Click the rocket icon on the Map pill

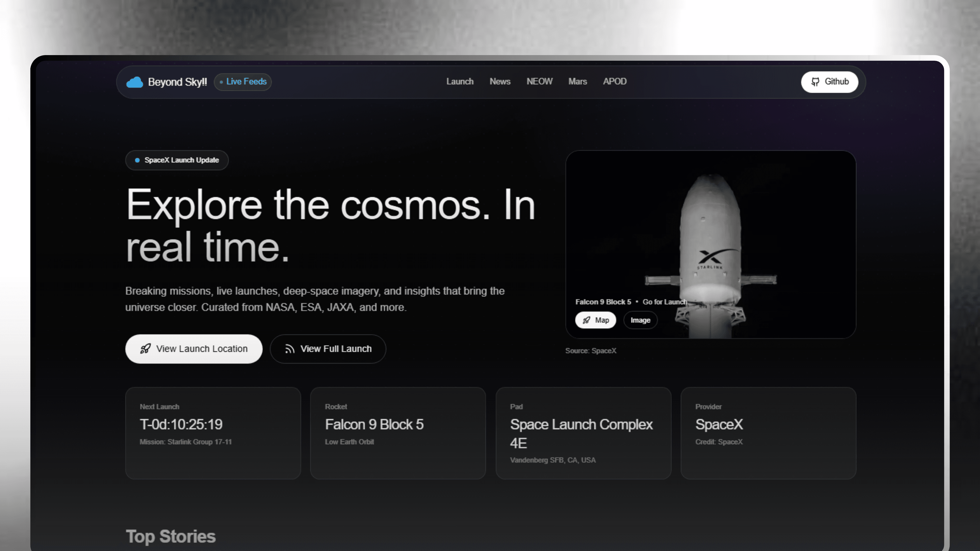point(586,320)
